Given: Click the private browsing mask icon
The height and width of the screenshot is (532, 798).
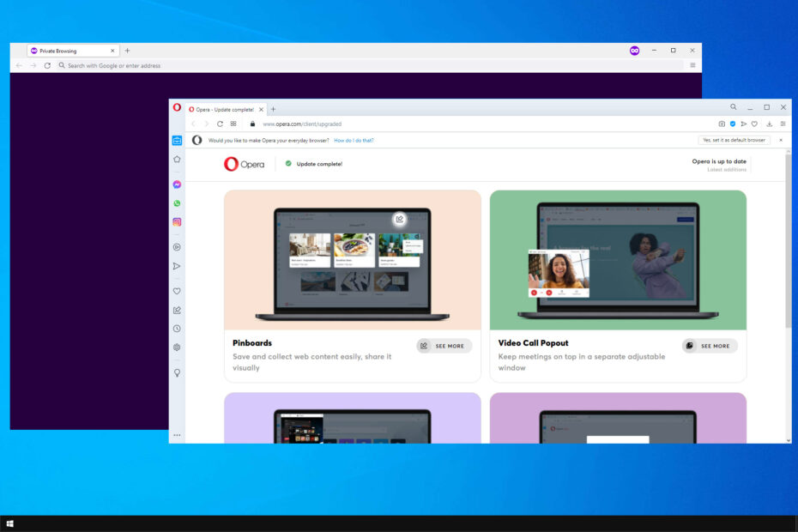Looking at the screenshot, I should pyautogui.click(x=634, y=51).
